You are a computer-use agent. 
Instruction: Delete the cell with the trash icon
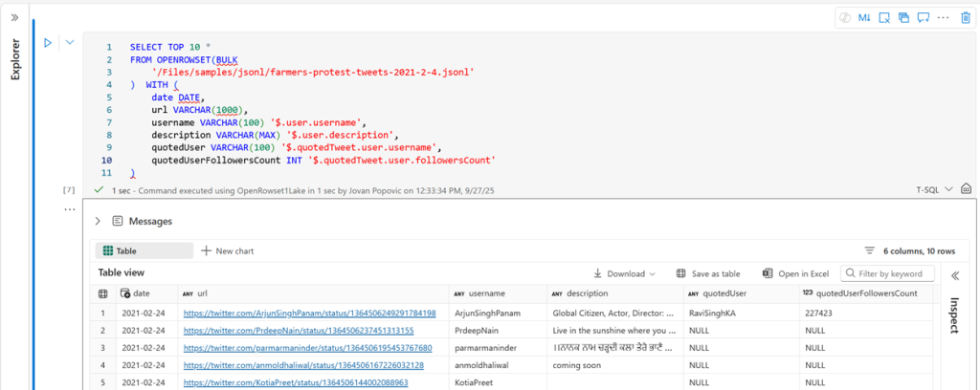pos(965,17)
